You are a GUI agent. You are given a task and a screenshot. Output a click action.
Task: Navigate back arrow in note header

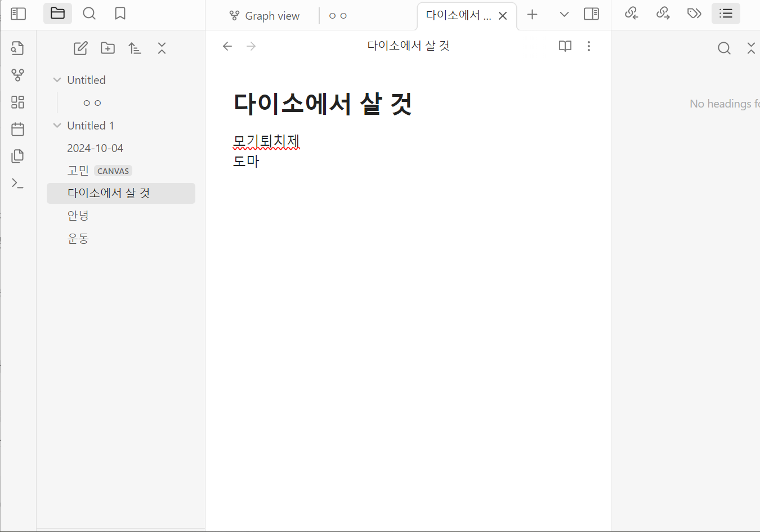[227, 46]
